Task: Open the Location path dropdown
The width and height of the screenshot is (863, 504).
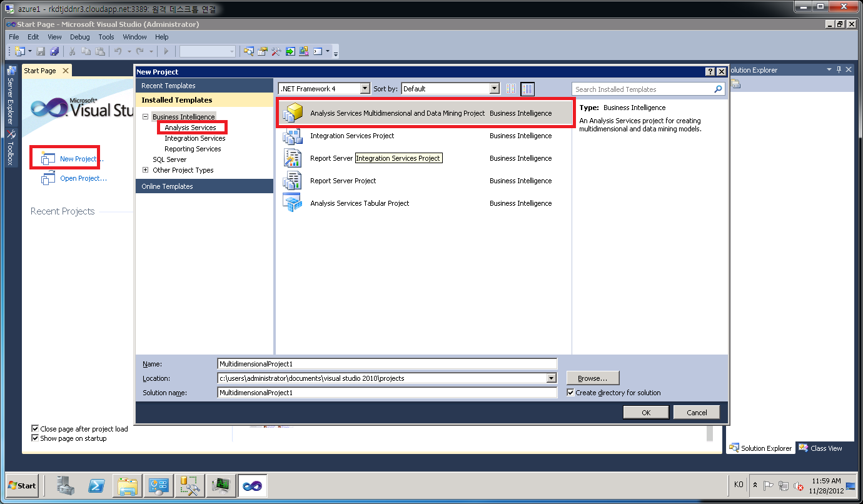Action: tap(551, 378)
